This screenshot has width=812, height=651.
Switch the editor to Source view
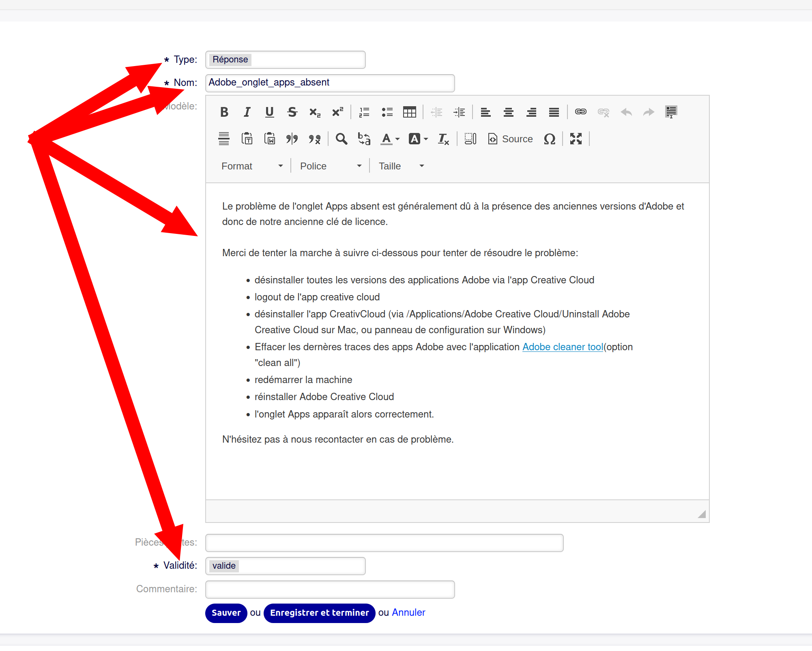coord(510,139)
